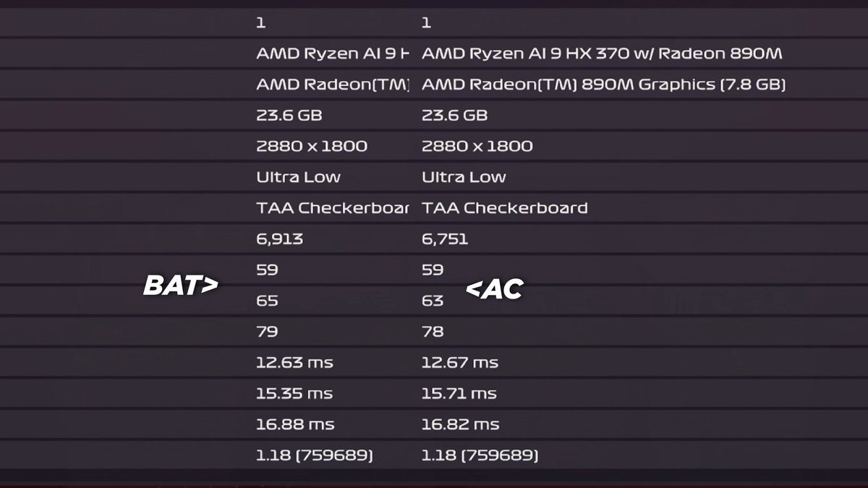This screenshot has width=868, height=488.
Task: Select the 6,751 score value
Action: click(445, 239)
